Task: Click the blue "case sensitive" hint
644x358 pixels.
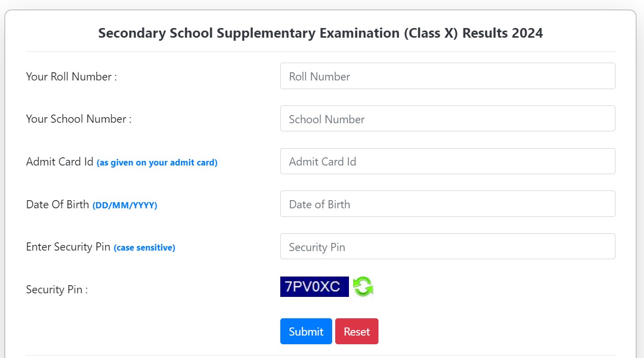Action: [x=144, y=248]
